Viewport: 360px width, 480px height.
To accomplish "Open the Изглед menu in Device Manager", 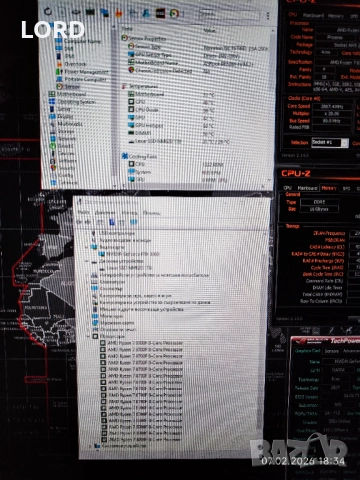I will point(129,213).
